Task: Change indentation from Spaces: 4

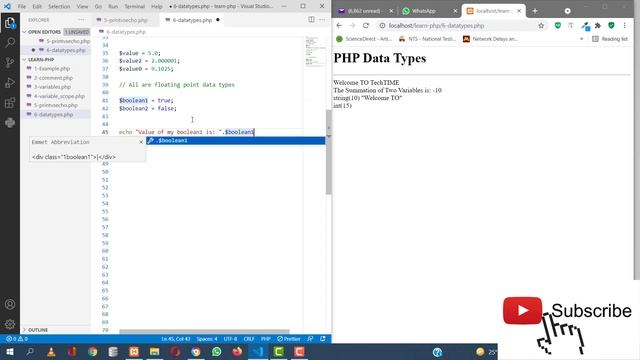Action: point(207,339)
